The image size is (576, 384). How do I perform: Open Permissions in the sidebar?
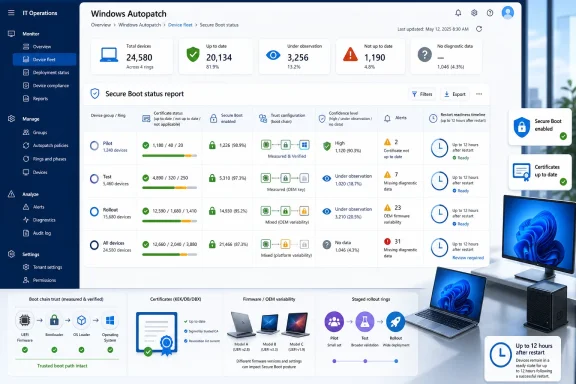(x=44, y=280)
